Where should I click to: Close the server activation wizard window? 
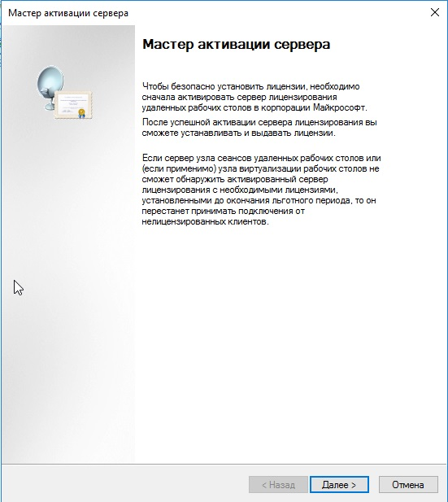click(434, 12)
